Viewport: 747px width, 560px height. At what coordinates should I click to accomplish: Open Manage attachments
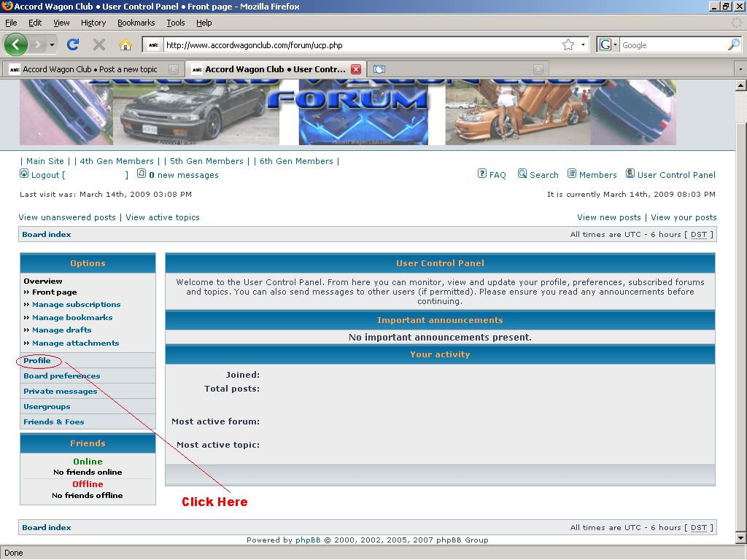coord(75,343)
